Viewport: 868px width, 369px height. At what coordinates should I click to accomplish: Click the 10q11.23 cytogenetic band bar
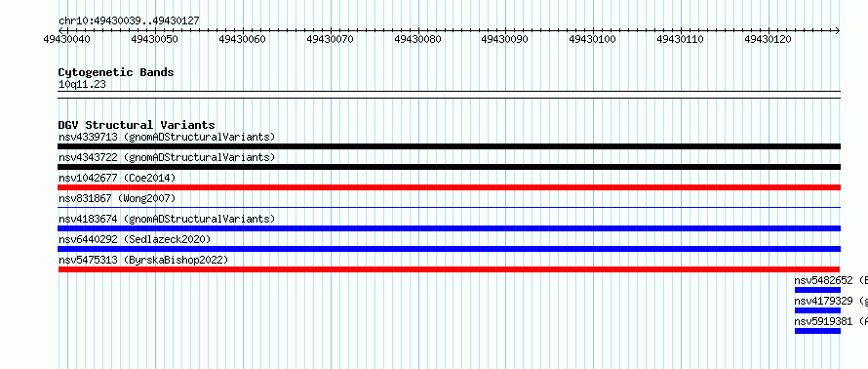click(449, 95)
